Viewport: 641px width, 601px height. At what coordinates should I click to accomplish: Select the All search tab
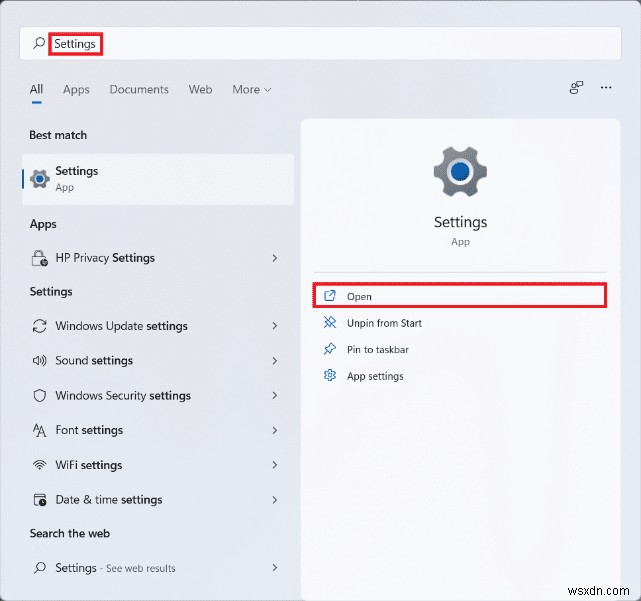pyautogui.click(x=36, y=90)
